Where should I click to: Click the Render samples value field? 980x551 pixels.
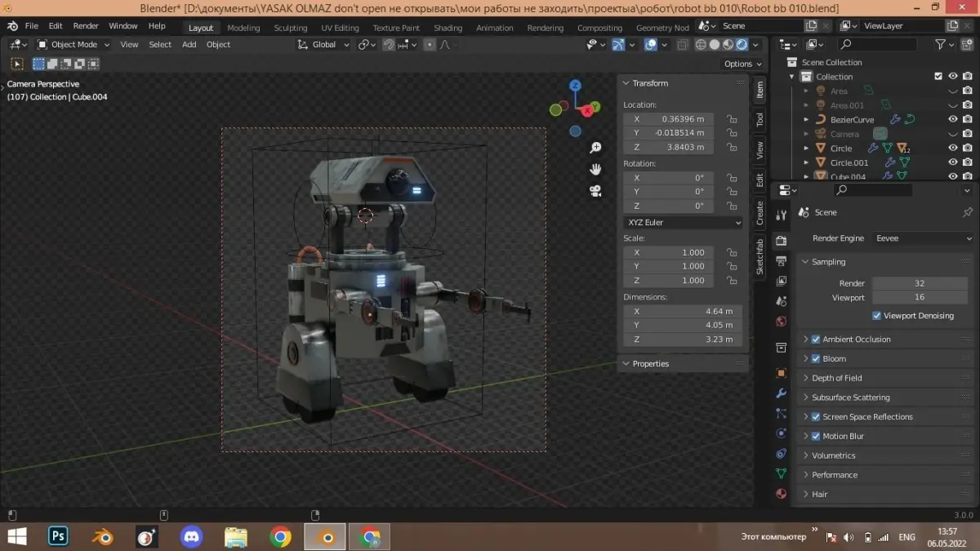[x=920, y=283]
